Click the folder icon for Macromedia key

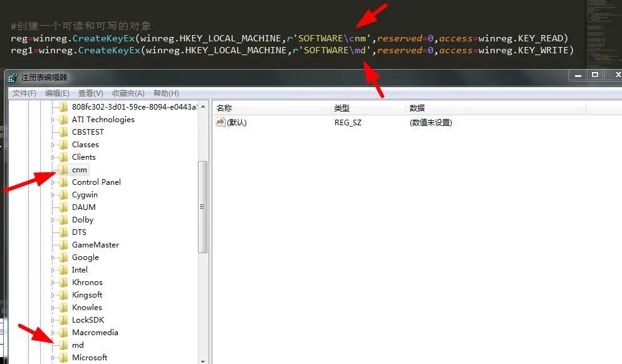tap(63, 332)
